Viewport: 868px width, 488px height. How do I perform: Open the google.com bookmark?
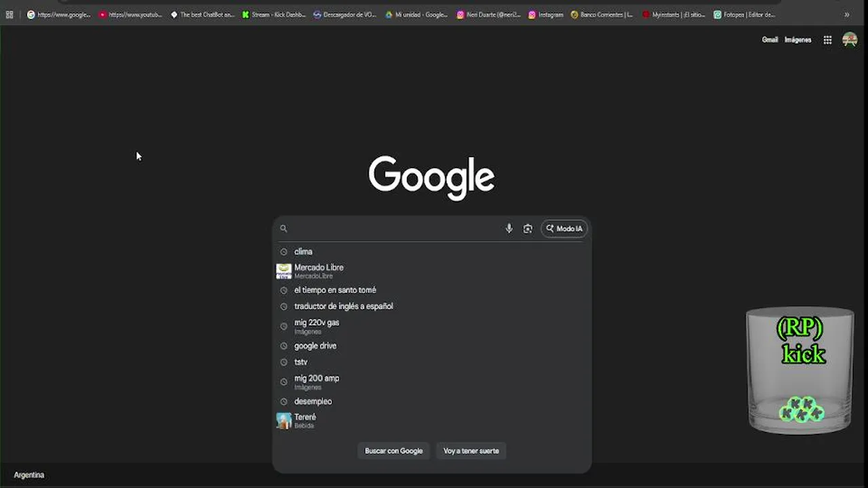pos(59,14)
